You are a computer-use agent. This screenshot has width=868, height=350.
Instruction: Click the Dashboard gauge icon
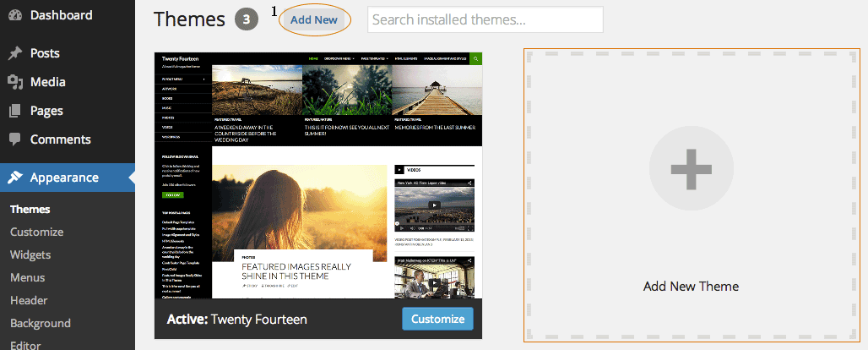15,15
